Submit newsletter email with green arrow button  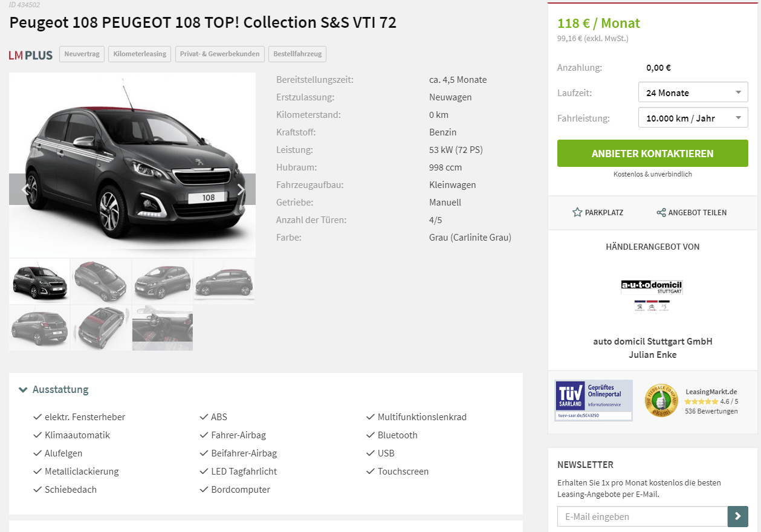coord(737,516)
